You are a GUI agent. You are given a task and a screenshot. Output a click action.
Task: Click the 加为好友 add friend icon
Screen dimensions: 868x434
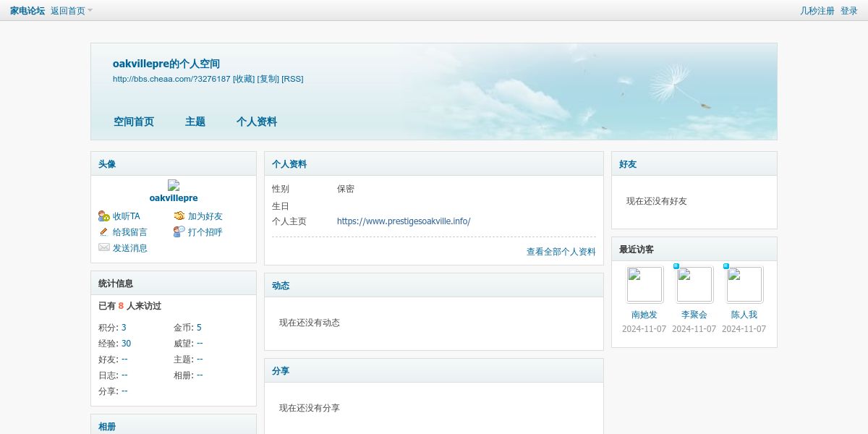pos(179,216)
